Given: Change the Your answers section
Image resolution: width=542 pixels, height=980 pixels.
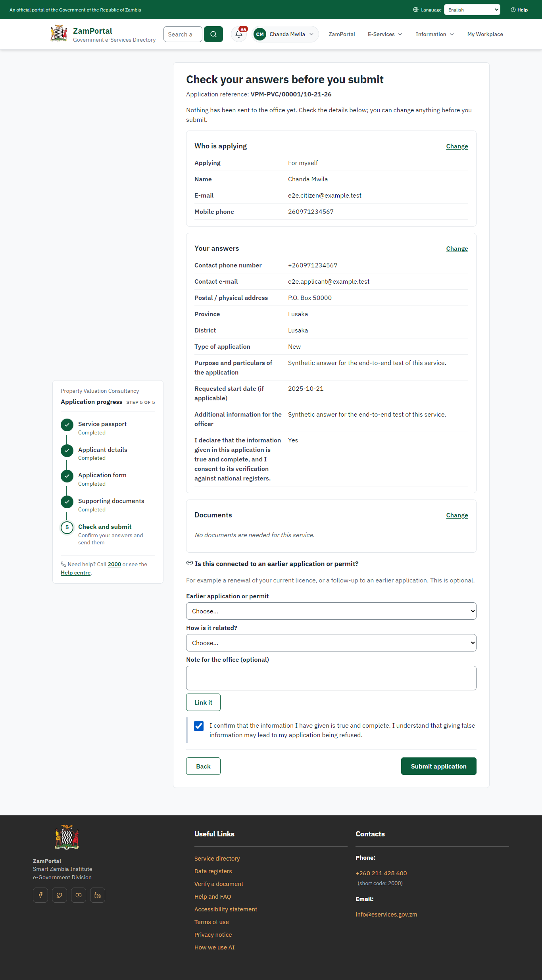Looking at the screenshot, I should click(x=457, y=249).
